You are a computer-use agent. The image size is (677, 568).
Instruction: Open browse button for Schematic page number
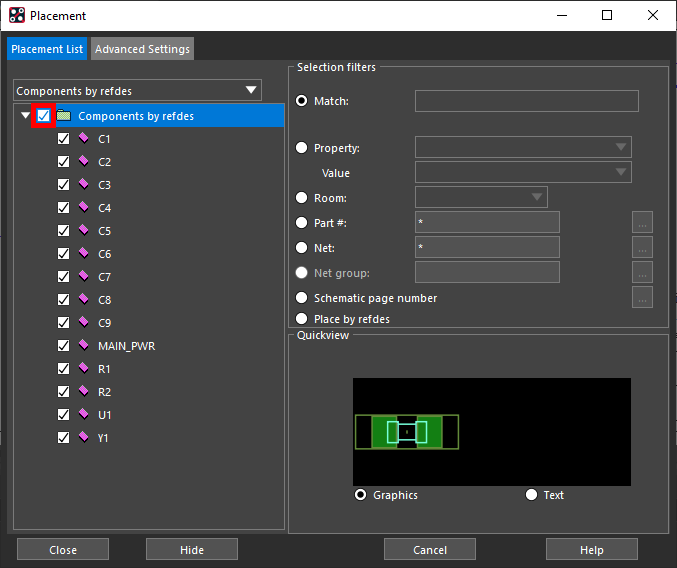[642, 297]
